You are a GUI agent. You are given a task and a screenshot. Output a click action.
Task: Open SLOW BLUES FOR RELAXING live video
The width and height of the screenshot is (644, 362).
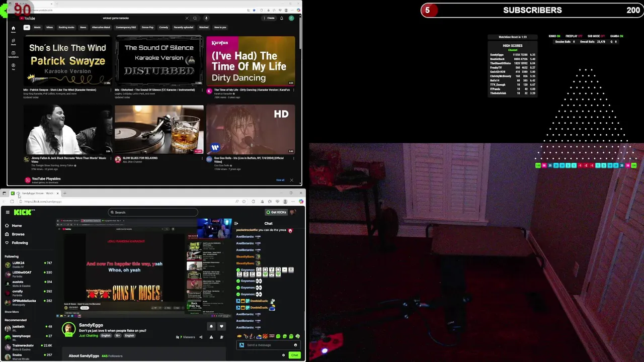(159, 129)
